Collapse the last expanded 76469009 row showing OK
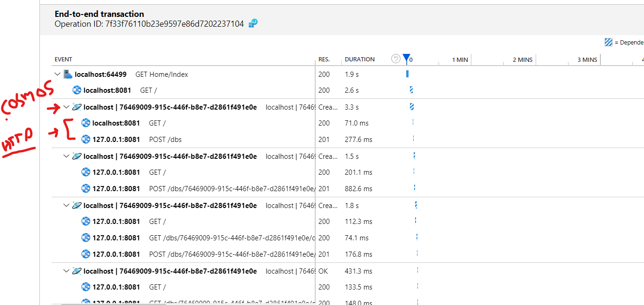The width and height of the screenshot is (644, 305). 66,270
